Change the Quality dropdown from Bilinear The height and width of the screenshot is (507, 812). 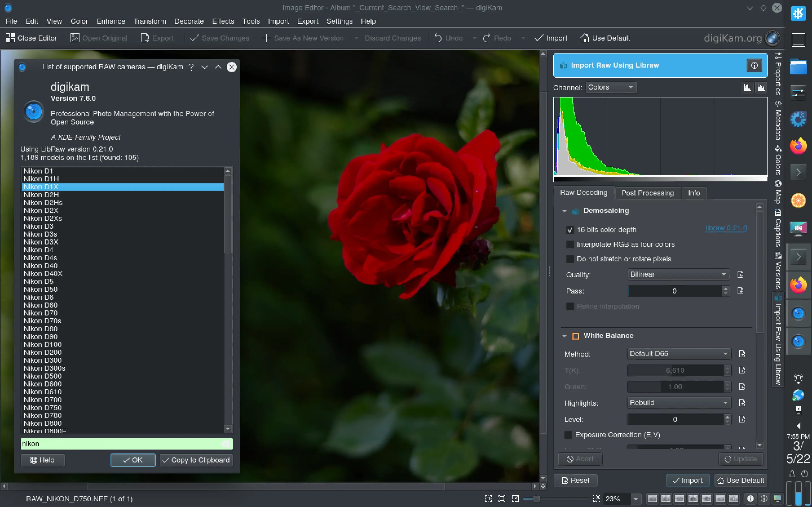(x=678, y=274)
